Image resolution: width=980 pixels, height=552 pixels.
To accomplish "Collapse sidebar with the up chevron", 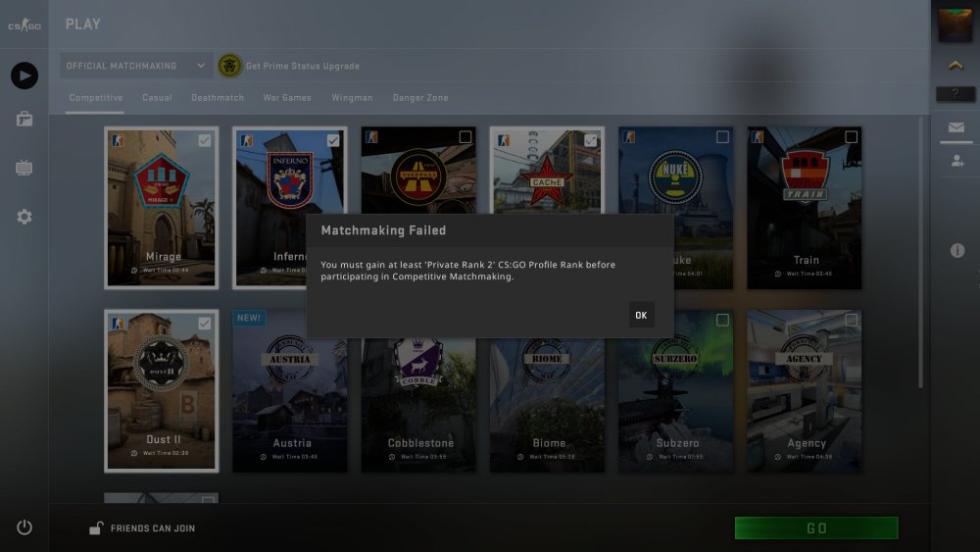I will 955,65.
